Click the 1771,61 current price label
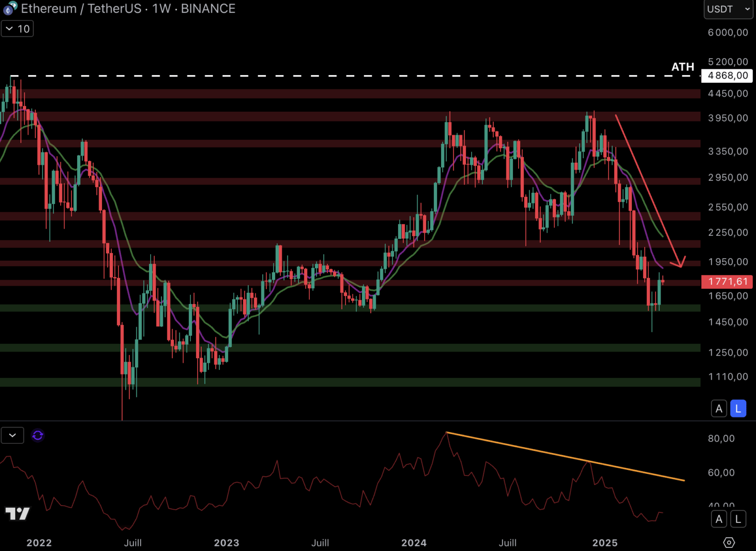Screen dimensions: 756x551 click(x=727, y=282)
